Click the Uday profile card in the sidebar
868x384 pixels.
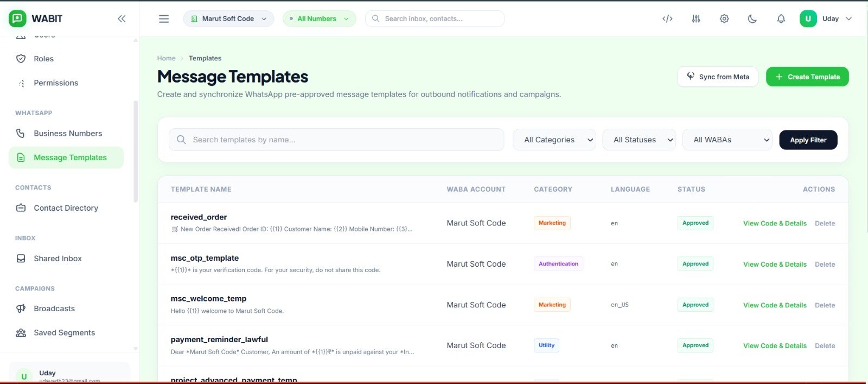coord(69,373)
